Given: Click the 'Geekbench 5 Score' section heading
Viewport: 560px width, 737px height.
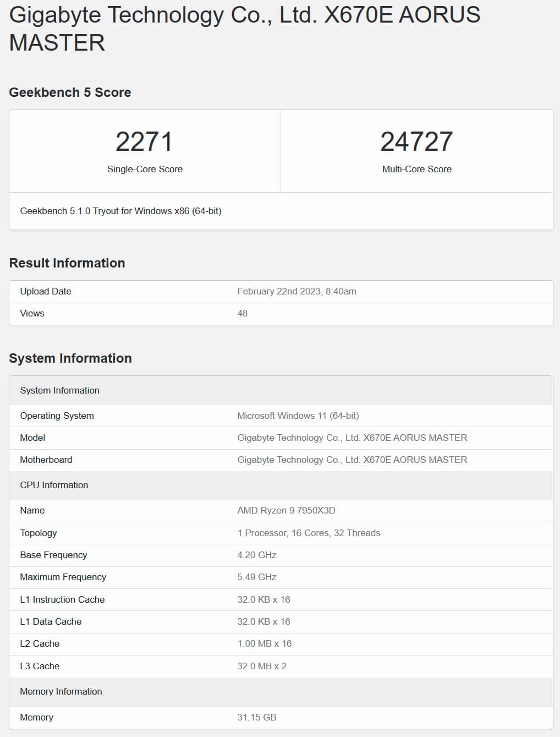Looking at the screenshot, I should click(70, 92).
